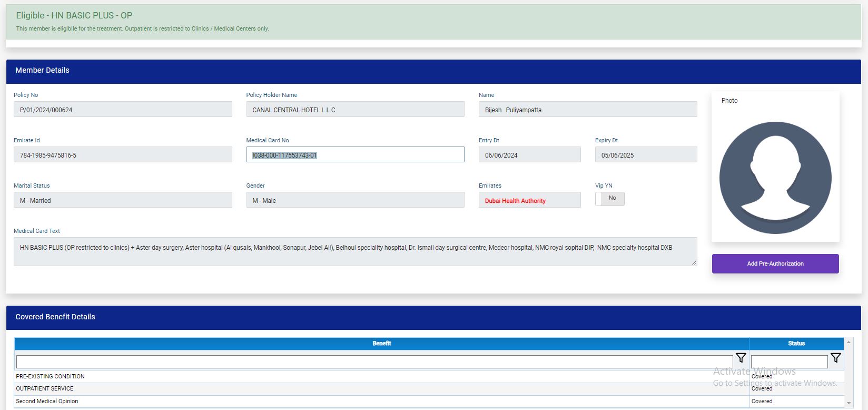Click the benefits table scrollbar down arrow
Viewport: 868px width, 410px height.
(849, 403)
